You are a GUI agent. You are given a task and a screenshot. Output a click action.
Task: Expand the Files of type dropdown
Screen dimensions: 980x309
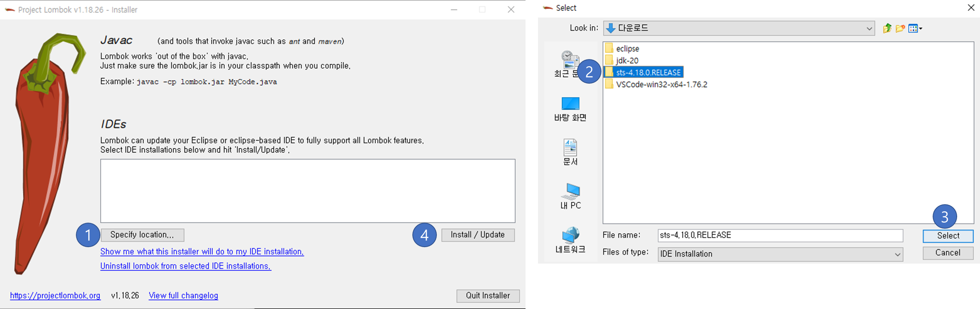pyautogui.click(x=897, y=254)
